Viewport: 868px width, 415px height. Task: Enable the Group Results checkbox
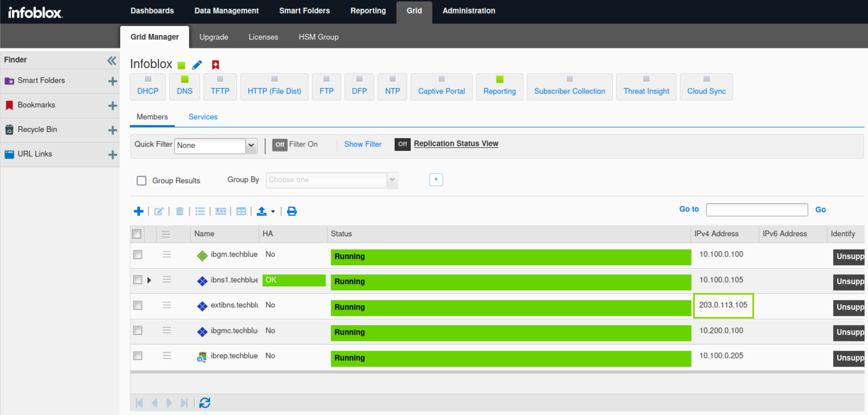click(x=142, y=181)
